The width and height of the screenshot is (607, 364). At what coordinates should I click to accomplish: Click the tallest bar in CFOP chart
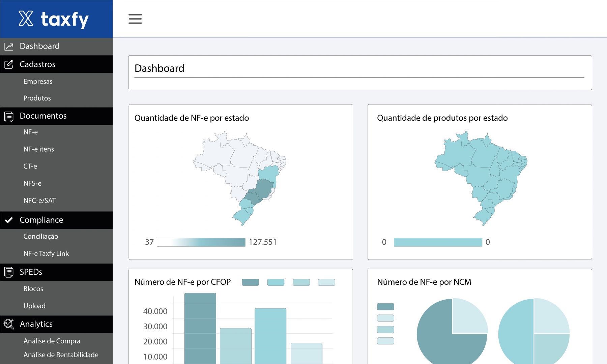(x=200, y=328)
